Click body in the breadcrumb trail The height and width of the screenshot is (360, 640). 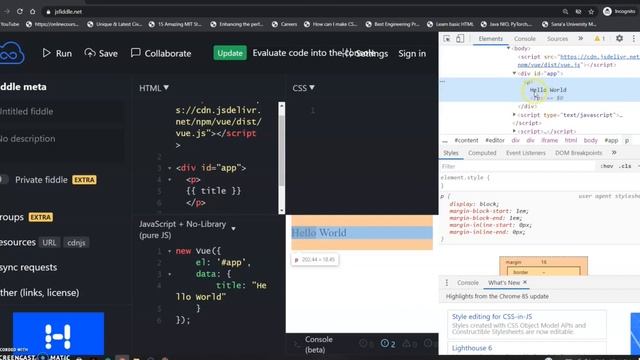coord(591,140)
